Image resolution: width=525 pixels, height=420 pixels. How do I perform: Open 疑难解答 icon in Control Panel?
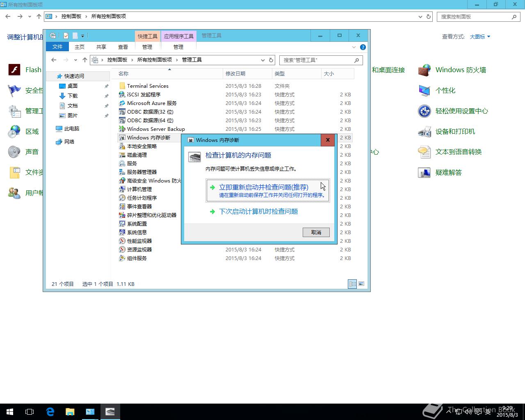tap(424, 172)
